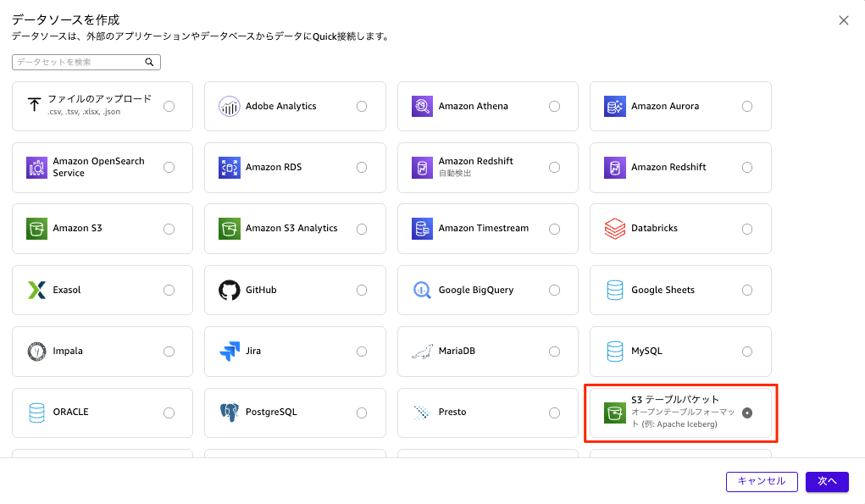The width and height of the screenshot is (865, 504).
Task: Select the GitHub radio button
Action: click(x=362, y=290)
